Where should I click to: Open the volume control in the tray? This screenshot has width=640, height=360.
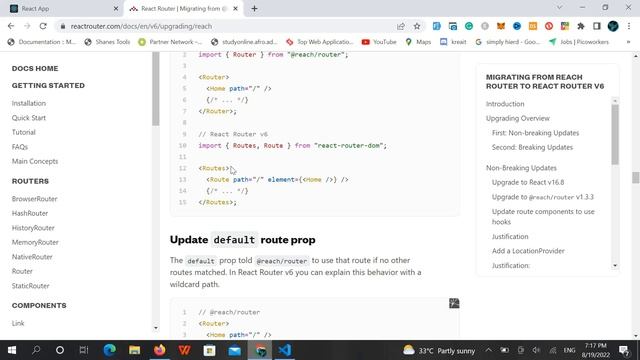(x=536, y=350)
